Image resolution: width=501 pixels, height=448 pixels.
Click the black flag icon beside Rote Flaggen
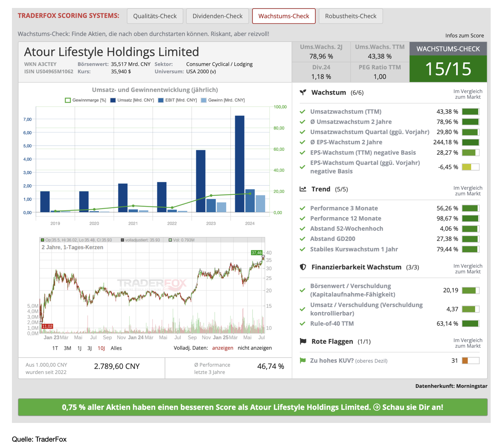tap(303, 341)
